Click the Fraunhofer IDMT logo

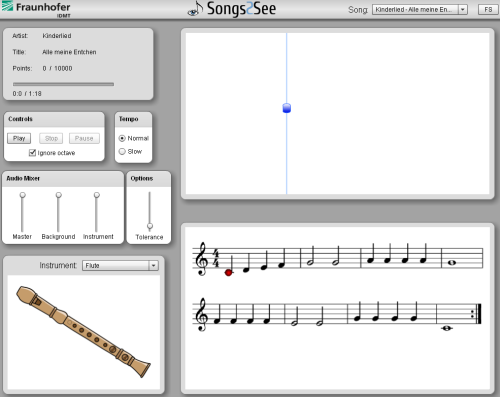[36, 9]
